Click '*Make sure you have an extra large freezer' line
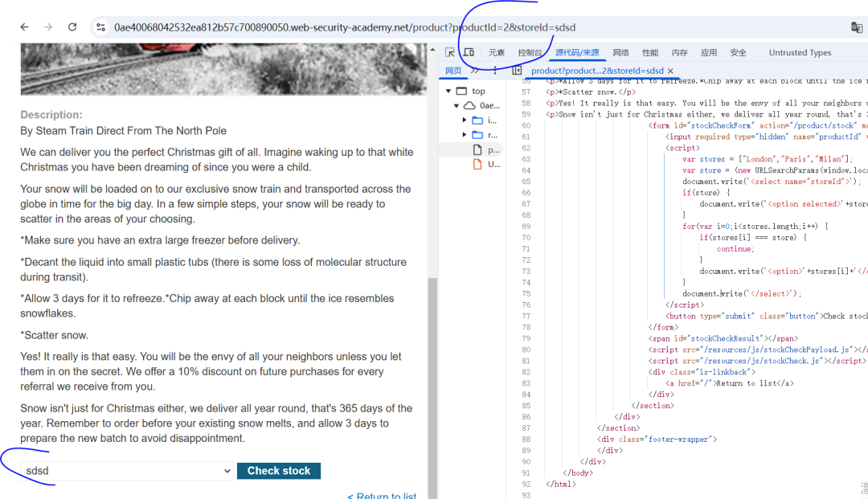The height and width of the screenshot is (499, 868). (x=160, y=240)
